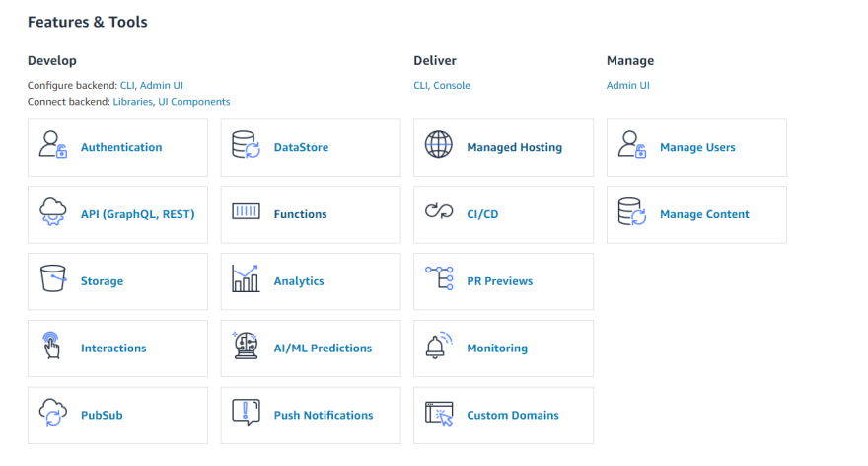Open the AI/ML Predictions link
Screen dimensions: 868x466
coord(323,349)
